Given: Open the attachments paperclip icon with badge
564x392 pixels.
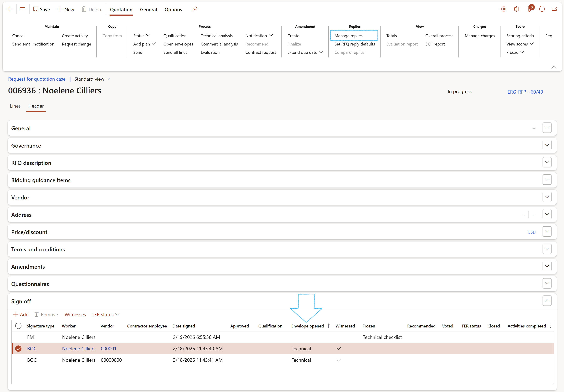Looking at the screenshot, I should click(x=530, y=9).
